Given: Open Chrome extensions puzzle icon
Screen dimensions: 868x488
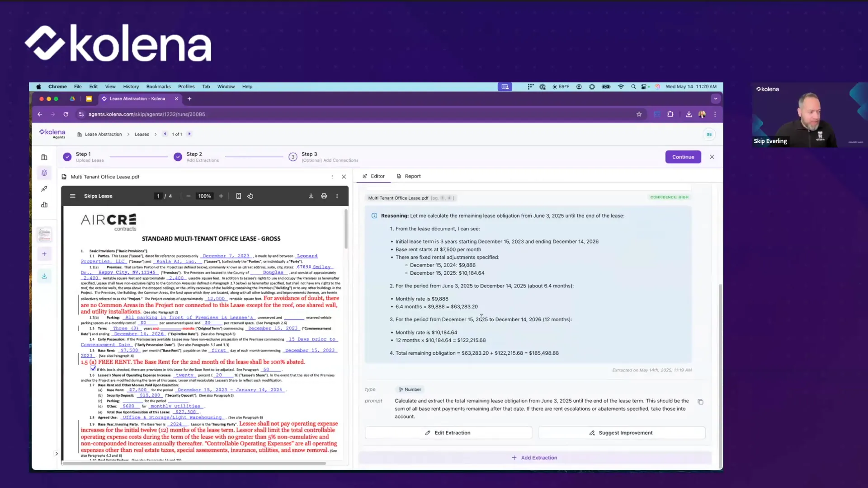Looking at the screenshot, I should pyautogui.click(x=670, y=114).
